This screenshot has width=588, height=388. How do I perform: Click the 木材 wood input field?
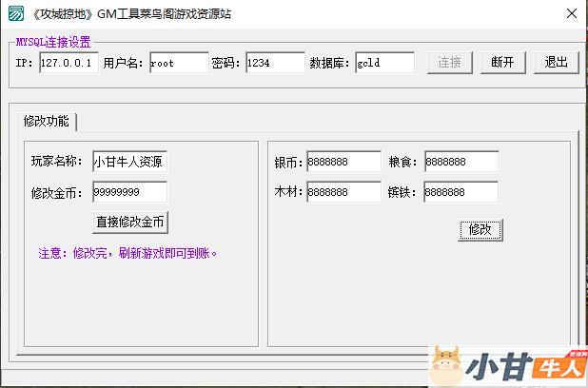click(x=343, y=192)
